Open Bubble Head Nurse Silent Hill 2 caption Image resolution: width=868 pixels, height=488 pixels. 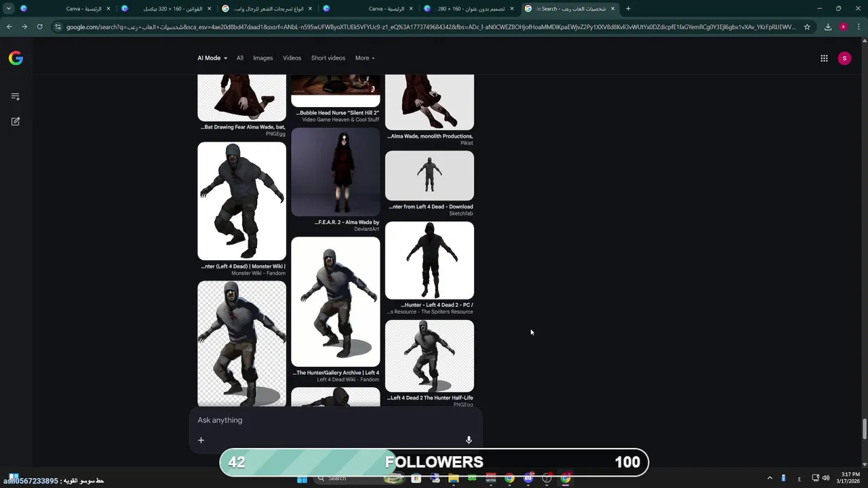point(338,113)
